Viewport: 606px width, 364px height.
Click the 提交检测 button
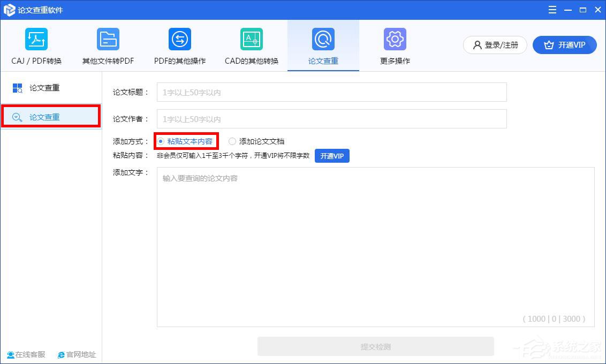[x=376, y=347]
